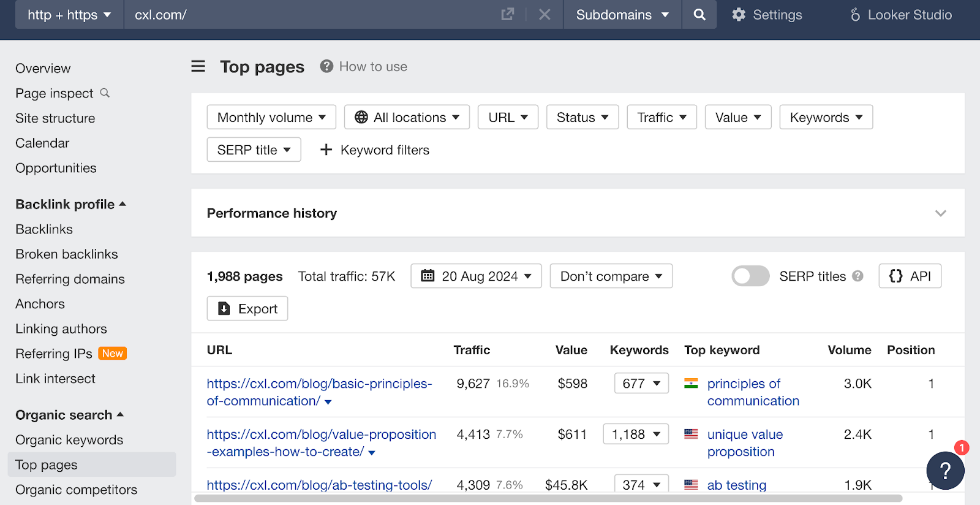The width and height of the screenshot is (980, 505).
Task: Click the search magnifier button
Action: 699,14
